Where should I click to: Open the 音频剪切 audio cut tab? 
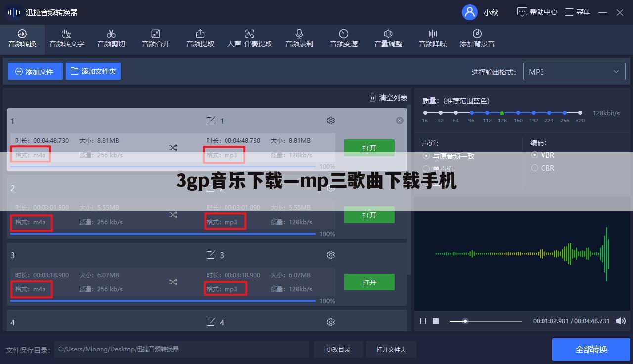111,38
